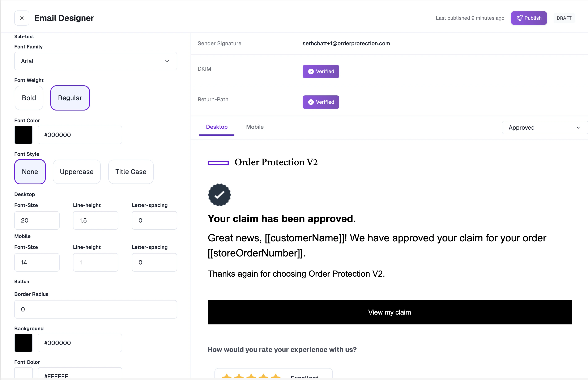Click the Return-Path Verified badge icon
The width and height of the screenshot is (588, 380).
pyautogui.click(x=311, y=102)
